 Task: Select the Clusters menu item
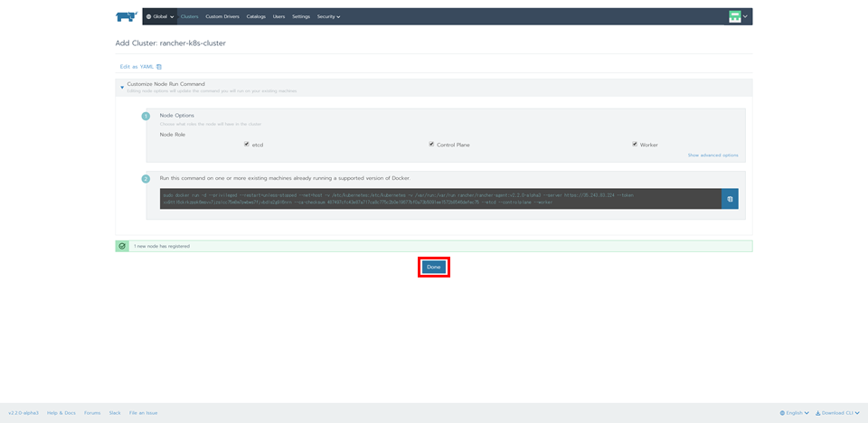click(x=189, y=16)
